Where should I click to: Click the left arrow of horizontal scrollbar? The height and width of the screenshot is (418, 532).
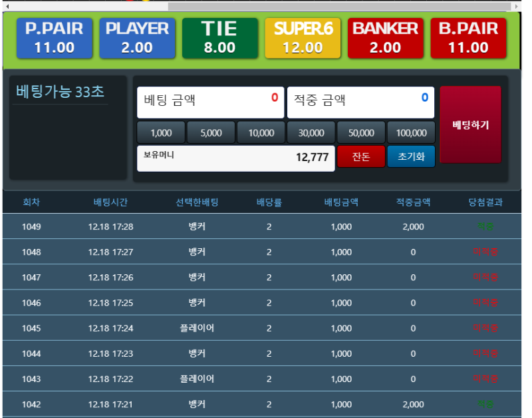pos(7,6)
